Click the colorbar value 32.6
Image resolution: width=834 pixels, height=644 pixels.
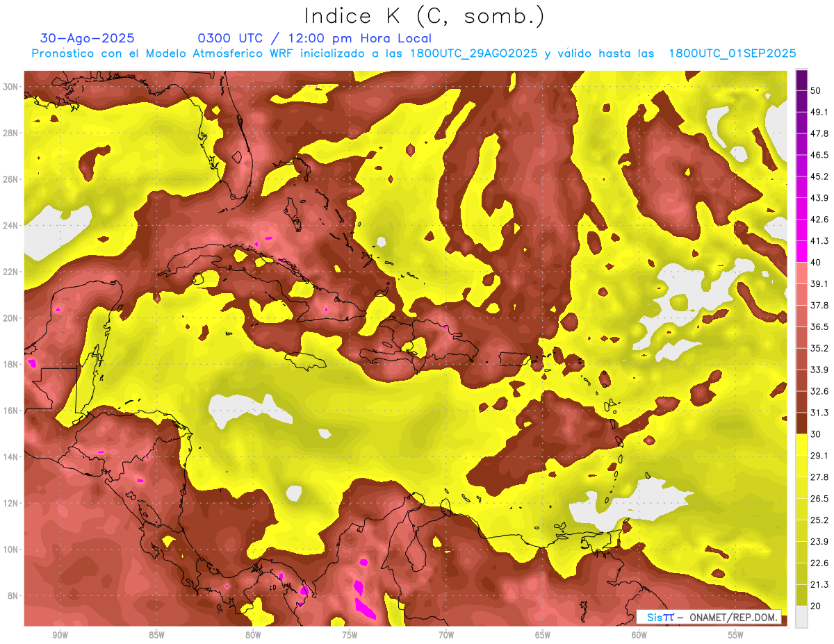[819, 391]
